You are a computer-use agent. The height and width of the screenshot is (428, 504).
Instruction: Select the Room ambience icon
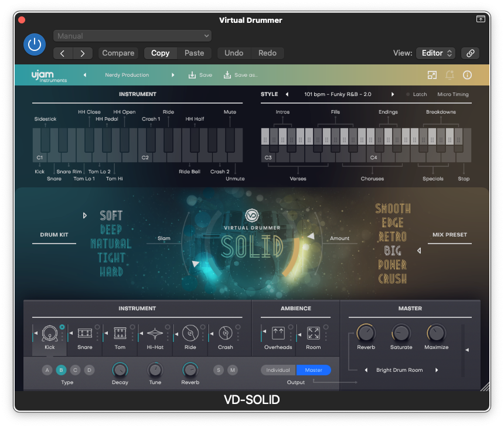[314, 333]
